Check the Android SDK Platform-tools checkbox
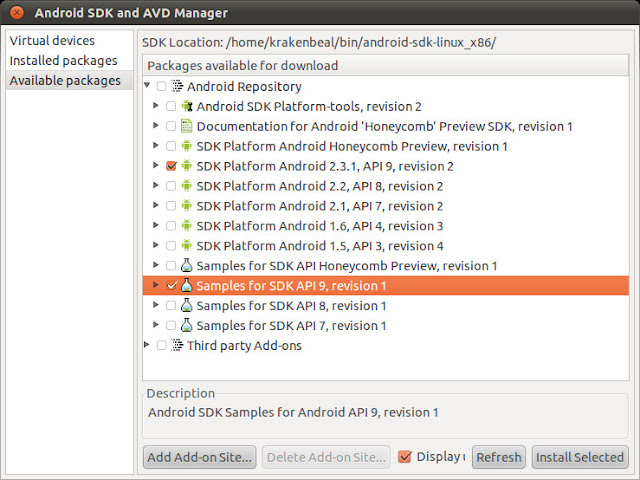The height and width of the screenshot is (480, 640). coord(171,106)
